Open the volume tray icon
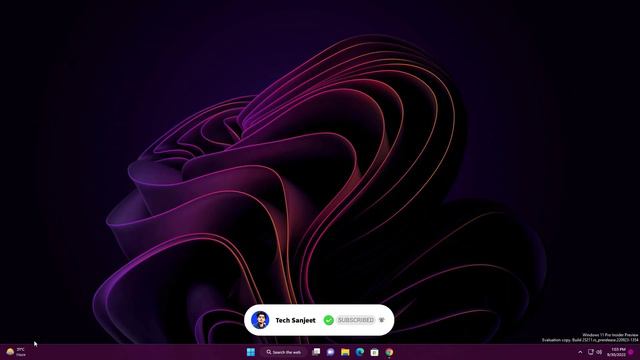 599,352
